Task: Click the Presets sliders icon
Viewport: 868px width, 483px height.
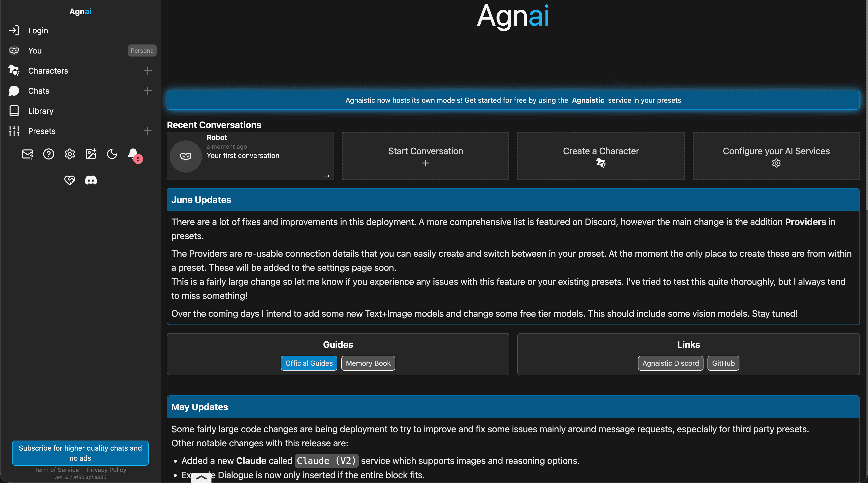Action: point(14,131)
